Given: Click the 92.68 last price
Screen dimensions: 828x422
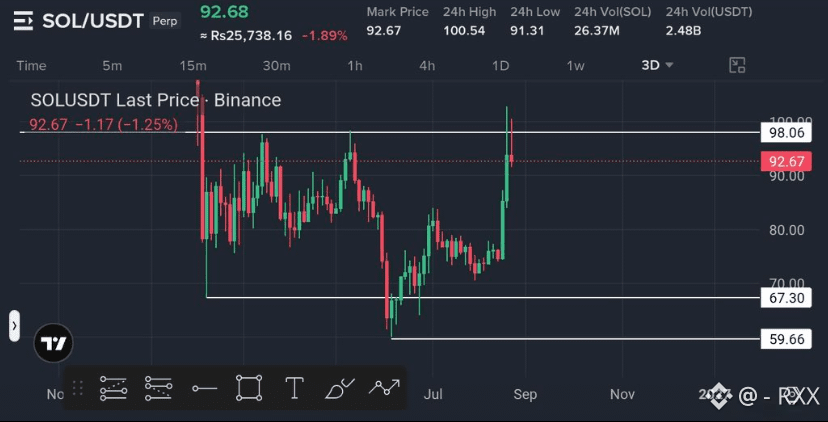Looking at the screenshot, I should pyautogui.click(x=224, y=12).
